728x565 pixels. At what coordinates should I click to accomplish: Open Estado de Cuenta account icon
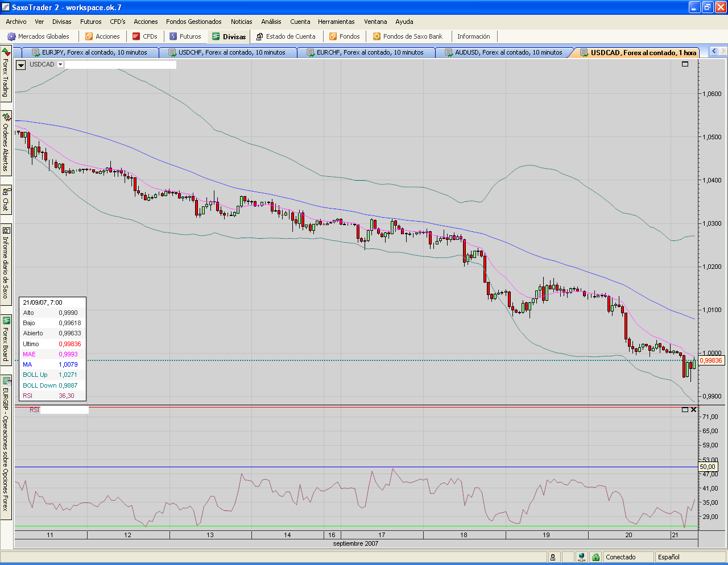pos(260,36)
